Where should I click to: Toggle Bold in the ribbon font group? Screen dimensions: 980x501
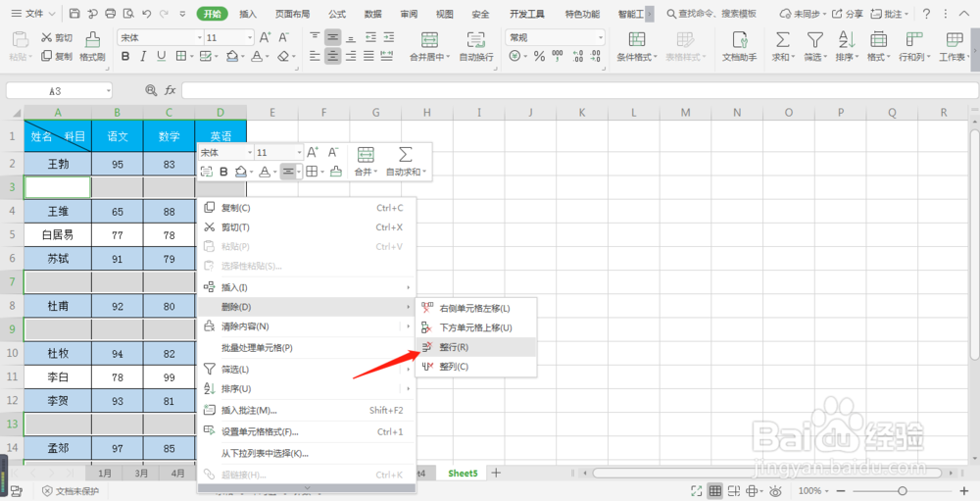coord(125,56)
